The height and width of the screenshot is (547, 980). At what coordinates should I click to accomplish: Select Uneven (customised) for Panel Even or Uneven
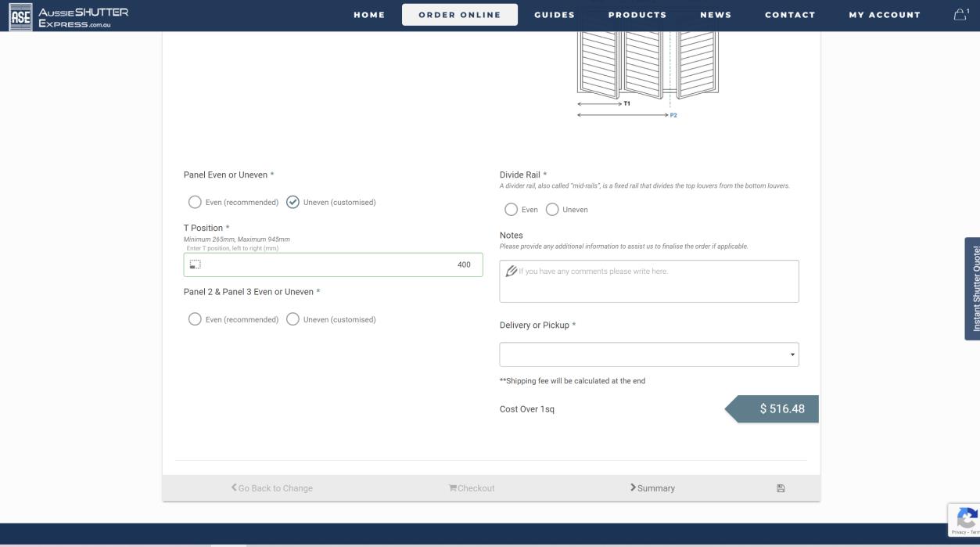coord(293,203)
